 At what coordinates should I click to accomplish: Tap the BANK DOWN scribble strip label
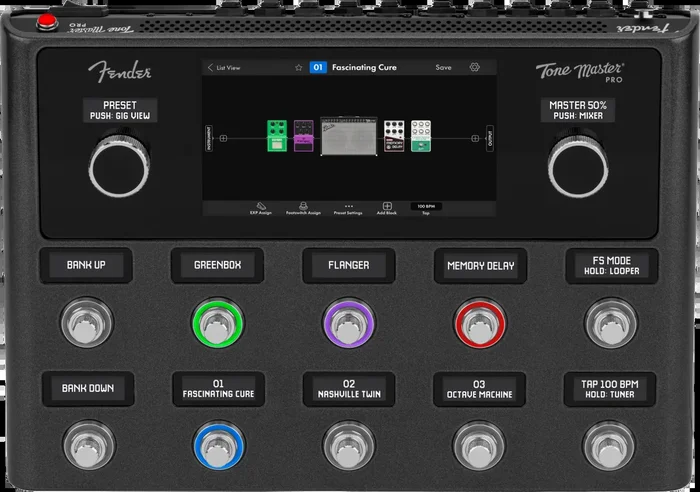click(x=88, y=388)
